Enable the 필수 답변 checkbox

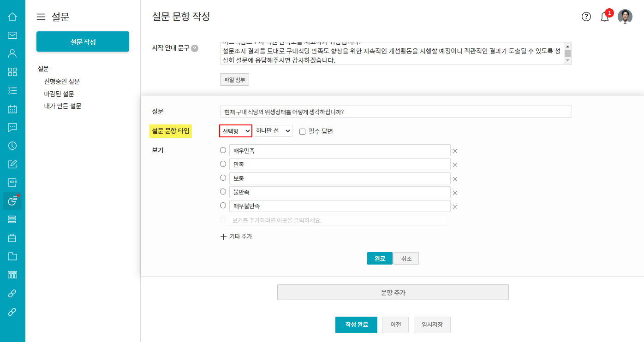pyautogui.click(x=303, y=131)
